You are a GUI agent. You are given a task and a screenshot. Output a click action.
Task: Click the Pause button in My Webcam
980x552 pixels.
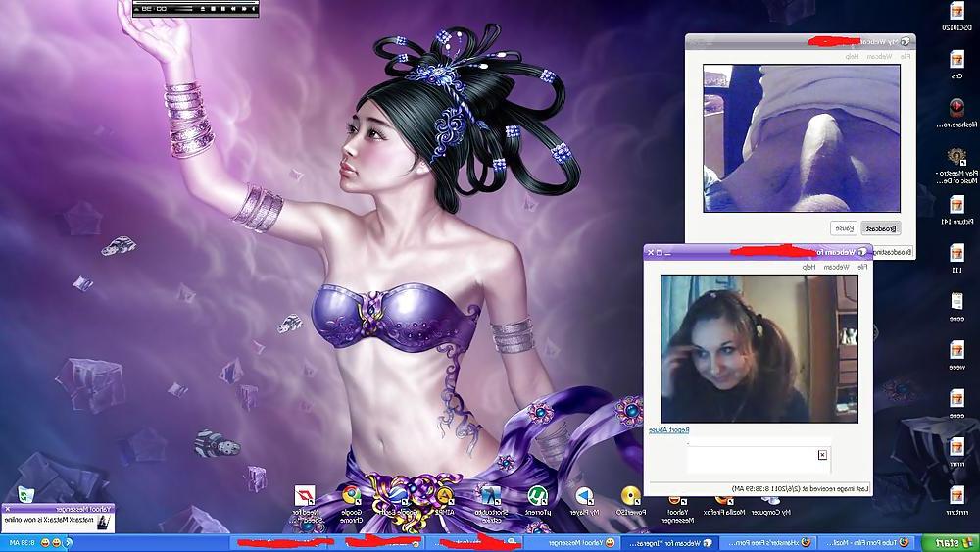pos(844,228)
